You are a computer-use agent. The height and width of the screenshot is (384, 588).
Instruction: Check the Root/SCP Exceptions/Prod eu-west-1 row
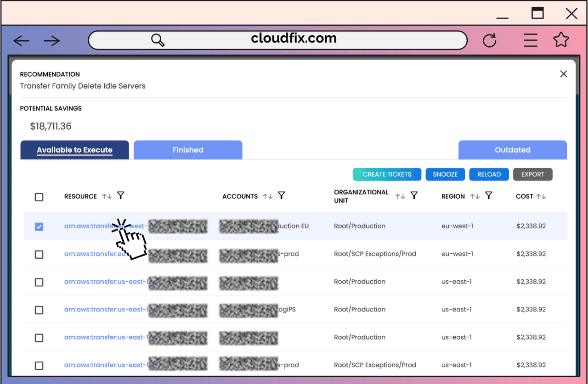click(39, 254)
